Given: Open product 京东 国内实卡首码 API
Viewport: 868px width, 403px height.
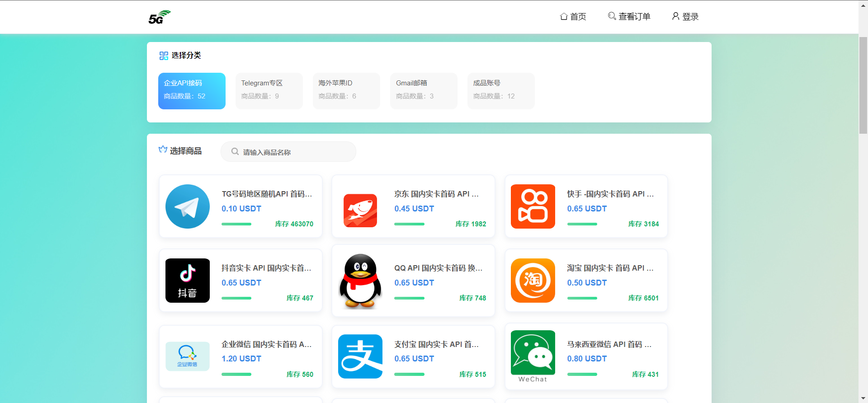Looking at the screenshot, I should 436,194.
